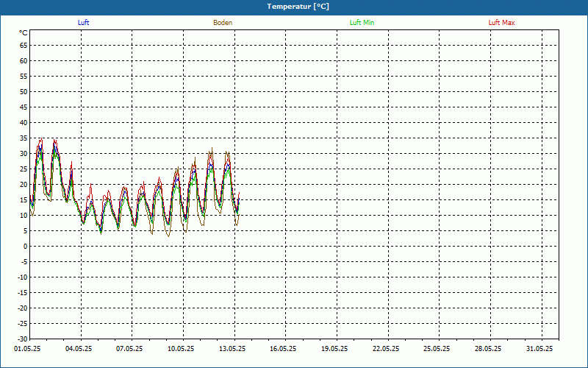Screen dimensions: 588x368
Task: Click the 20 y-axis value
Action: pyautogui.click(x=24, y=185)
